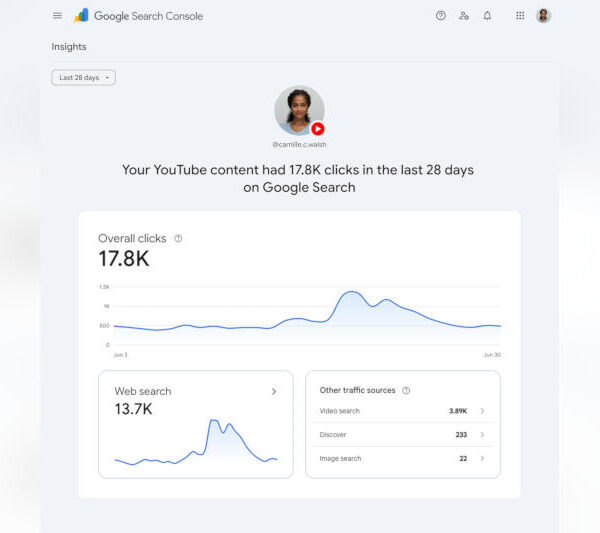Click the peak of the overall clicks chart
Screen dimensions: 600x533
point(351,292)
